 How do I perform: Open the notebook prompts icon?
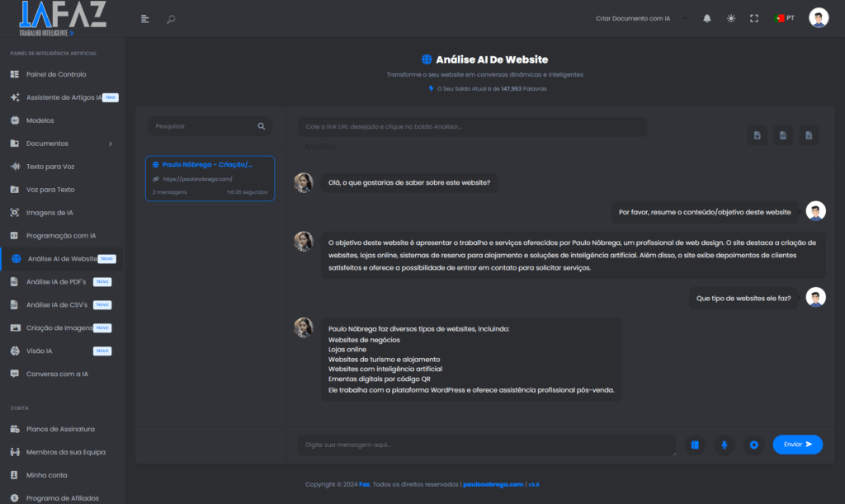tap(695, 445)
